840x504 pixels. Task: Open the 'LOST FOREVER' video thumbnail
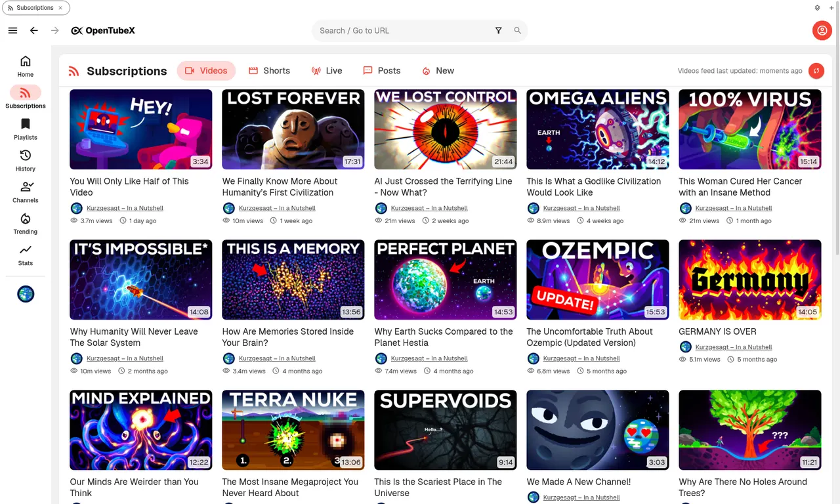click(293, 129)
